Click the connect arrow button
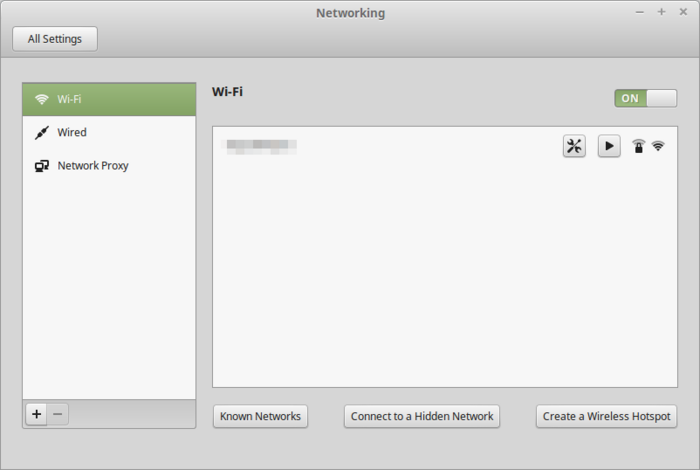The height and width of the screenshot is (470, 700). 609,146
